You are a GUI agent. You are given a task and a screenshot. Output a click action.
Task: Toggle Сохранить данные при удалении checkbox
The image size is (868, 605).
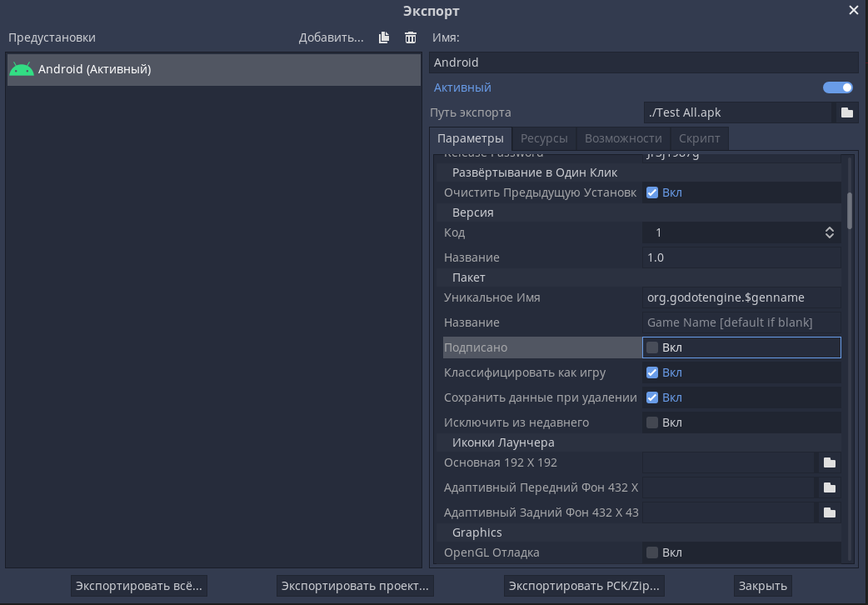652,397
